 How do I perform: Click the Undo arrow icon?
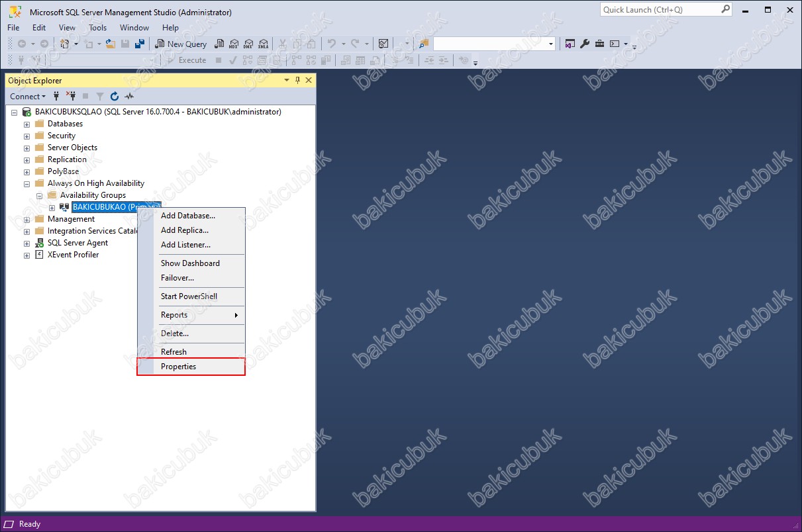click(x=331, y=44)
